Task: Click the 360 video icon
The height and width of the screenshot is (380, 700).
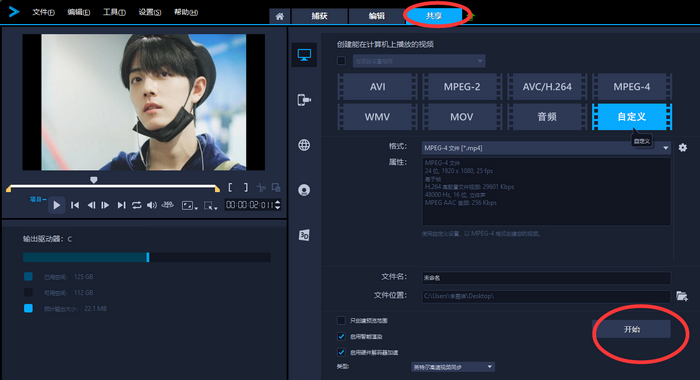Action: (167, 205)
